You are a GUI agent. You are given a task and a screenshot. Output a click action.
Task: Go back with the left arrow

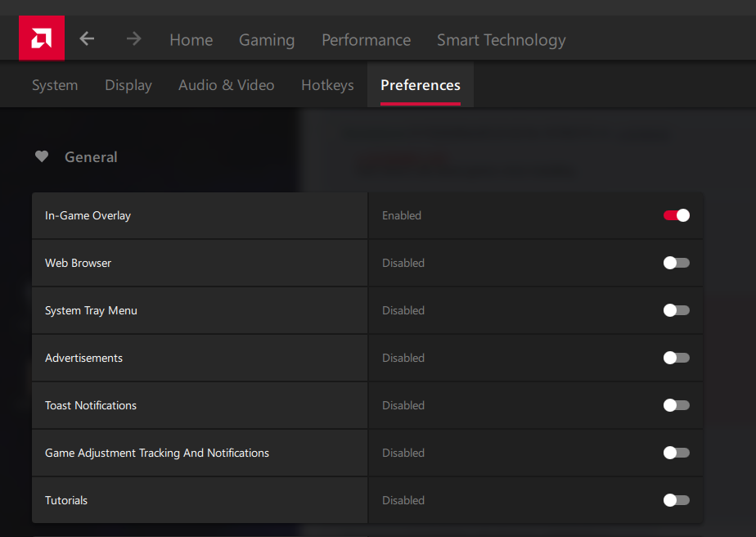point(87,38)
